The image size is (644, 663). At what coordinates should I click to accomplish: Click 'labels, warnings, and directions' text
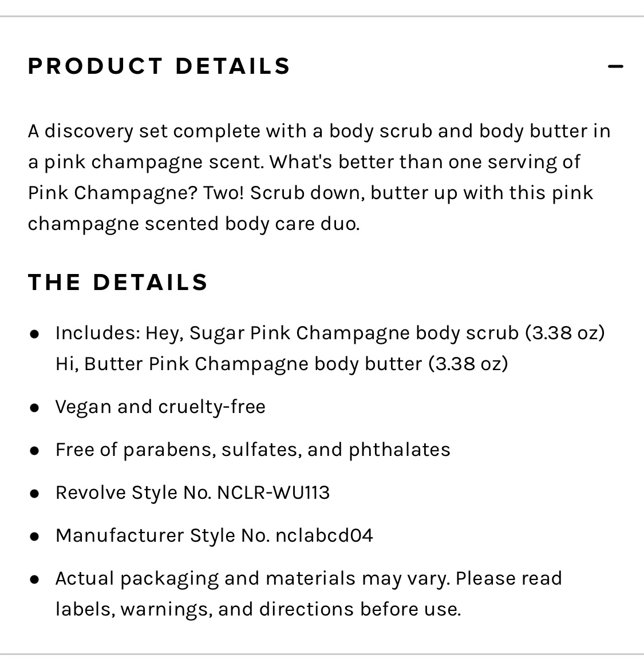pyautogui.click(x=258, y=609)
